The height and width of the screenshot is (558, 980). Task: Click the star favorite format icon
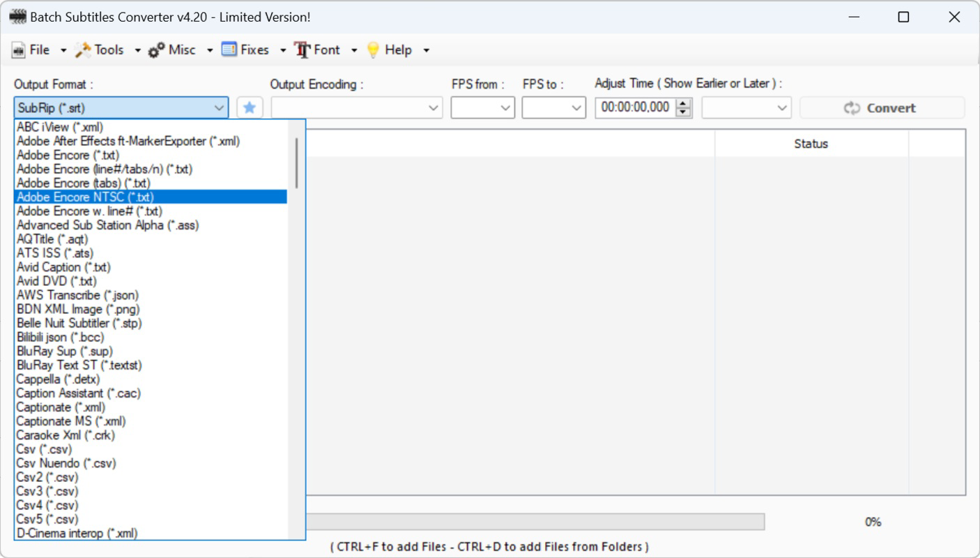tap(250, 108)
